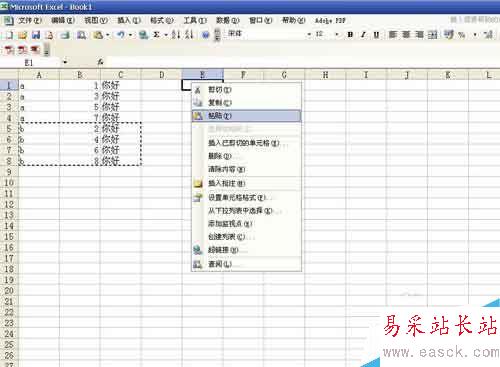Image resolution: width=500 pixels, height=367 pixels.
Task: Open the 编辑 (Edit) menu
Action: click(x=62, y=21)
